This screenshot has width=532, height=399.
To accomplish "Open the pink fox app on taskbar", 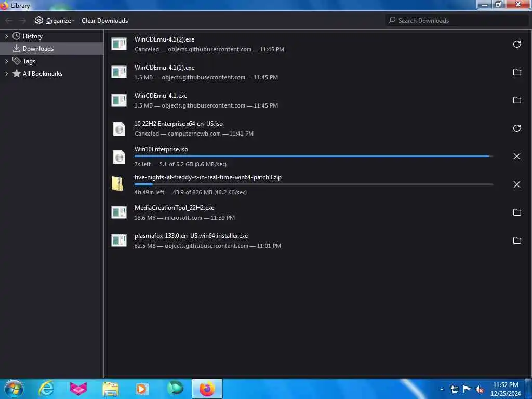I will click(x=78, y=389).
